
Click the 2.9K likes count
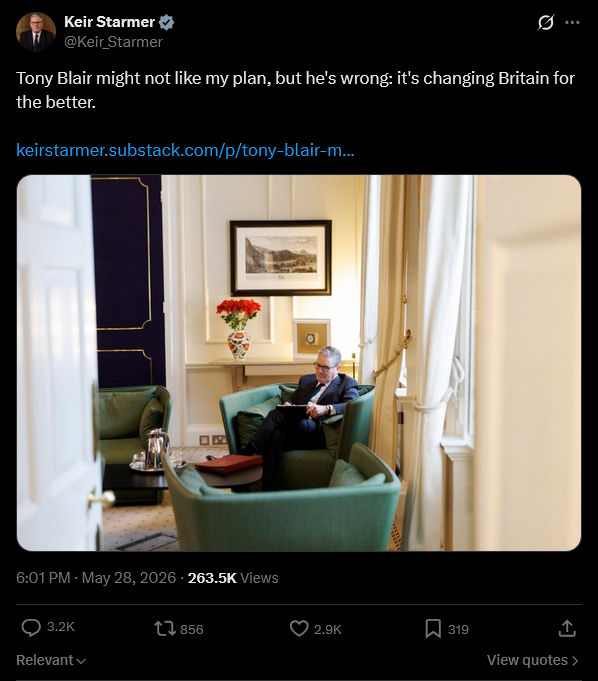pos(328,630)
